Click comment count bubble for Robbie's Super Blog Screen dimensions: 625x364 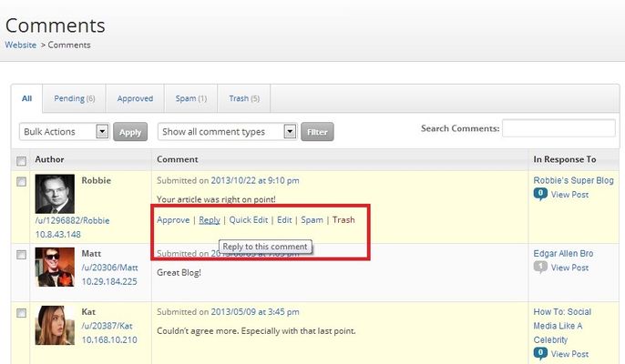pos(540,194)
